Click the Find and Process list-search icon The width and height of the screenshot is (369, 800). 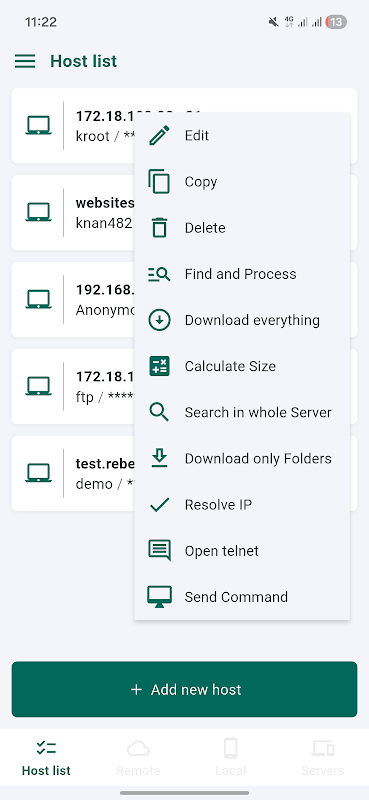tap(159, 274)
